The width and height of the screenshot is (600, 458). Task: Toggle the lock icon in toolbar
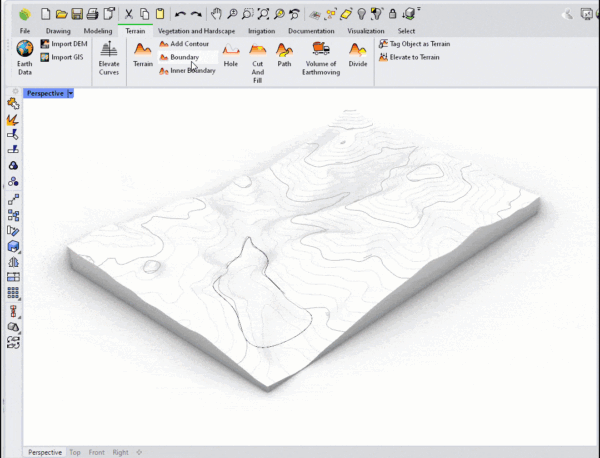pyautogui.click(x=392, y=14)
